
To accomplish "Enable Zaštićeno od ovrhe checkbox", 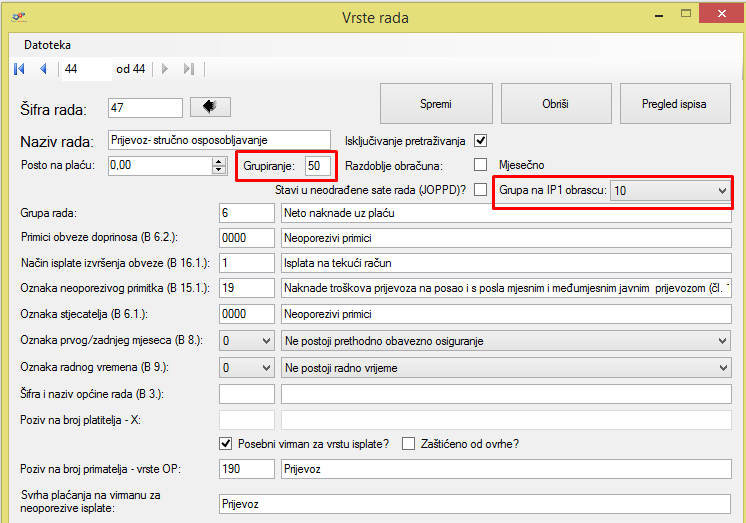I will pos(408,443).
